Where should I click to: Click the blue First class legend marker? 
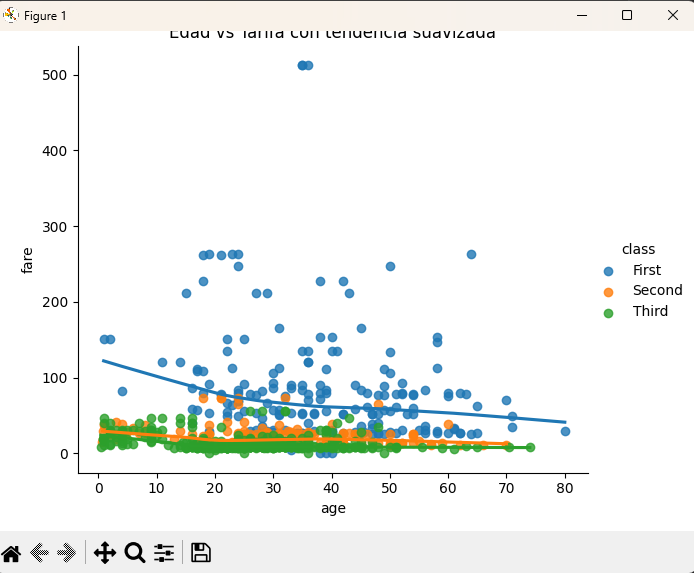607,270
